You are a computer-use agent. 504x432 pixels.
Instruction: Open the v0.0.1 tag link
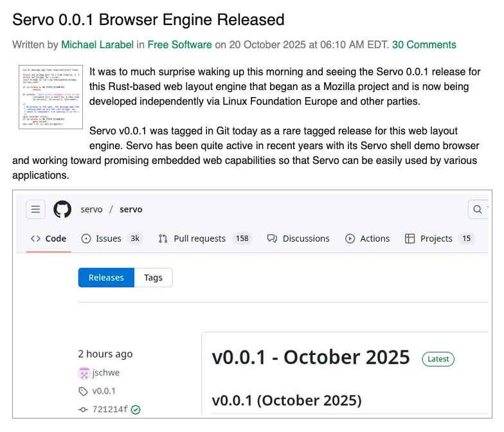(104, 391)
